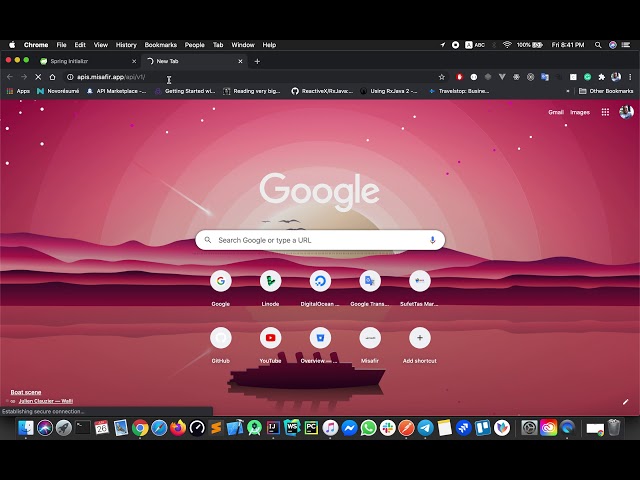The height and width of the screenshot is (480, 640).
Task: Open WebStorm from the dock
Action: tap(292, 428)
